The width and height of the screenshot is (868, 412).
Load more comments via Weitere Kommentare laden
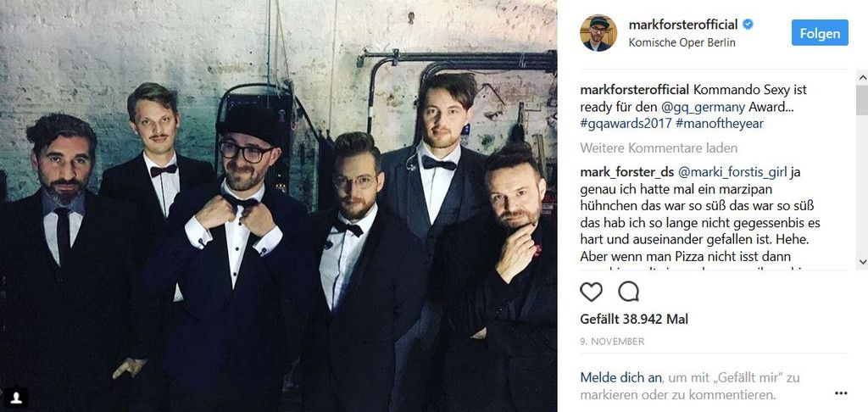(x=659, y=148)
